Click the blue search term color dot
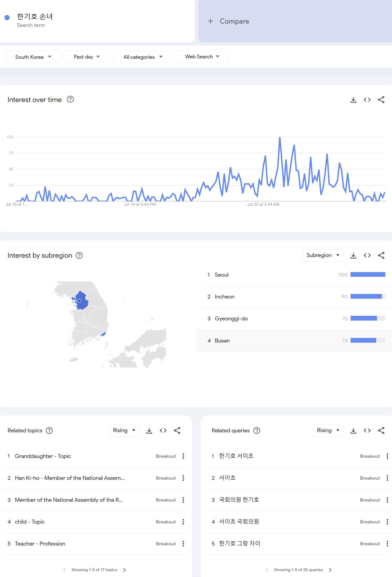Image resolution: width=392 pixels, height=577 pixels. click(x=7, y=18)
